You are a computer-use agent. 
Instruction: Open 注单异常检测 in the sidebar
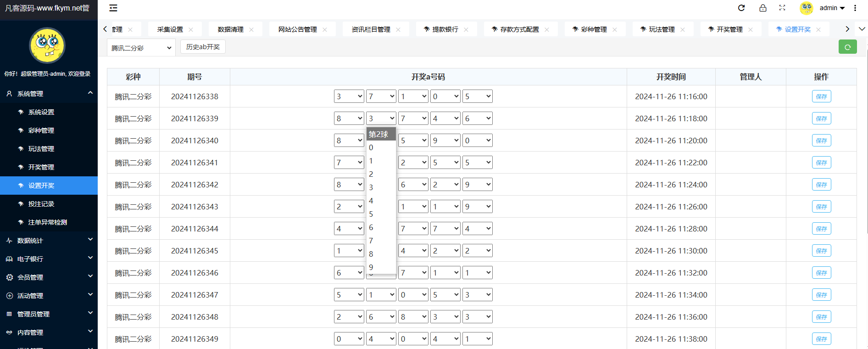tap(49, 222)
